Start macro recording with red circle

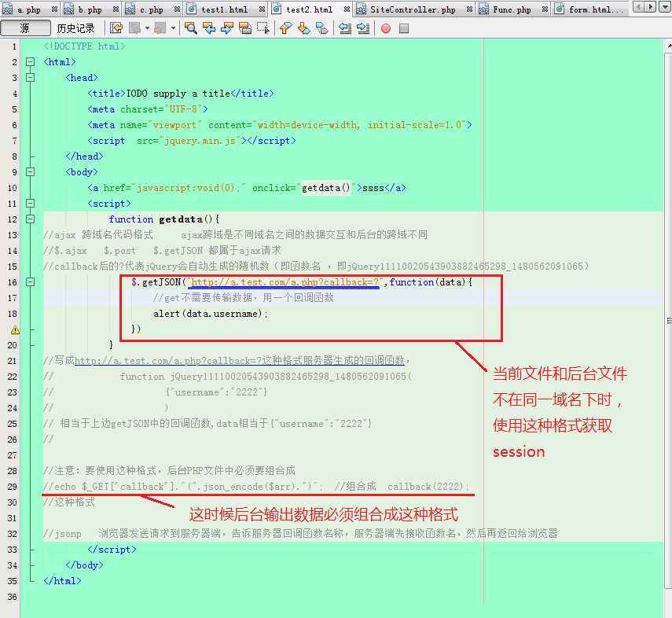pos(386,29)
